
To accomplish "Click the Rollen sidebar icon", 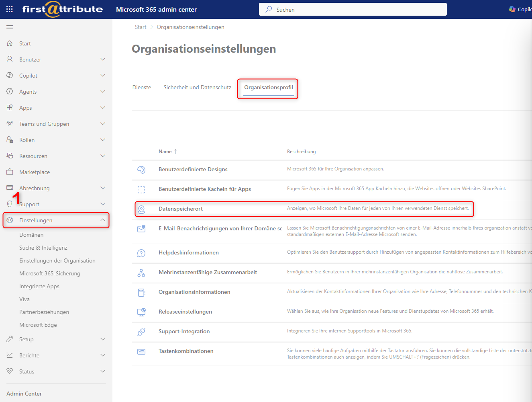I will (x=10, y=139).
